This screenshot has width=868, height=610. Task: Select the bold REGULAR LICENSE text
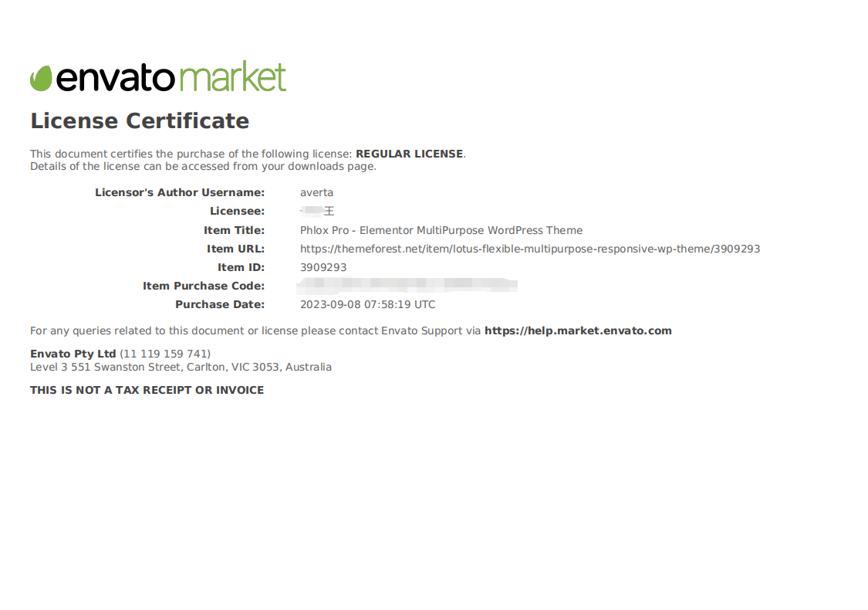pos(409,154)
